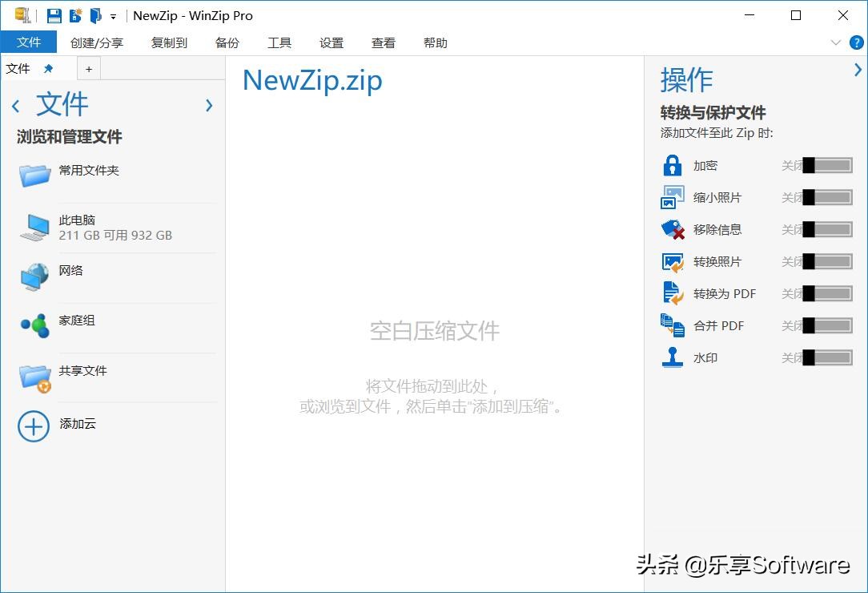Click the 缩小照片 icon
The height and width of the screenshot is (593, 868).
[x=672, y=197]
